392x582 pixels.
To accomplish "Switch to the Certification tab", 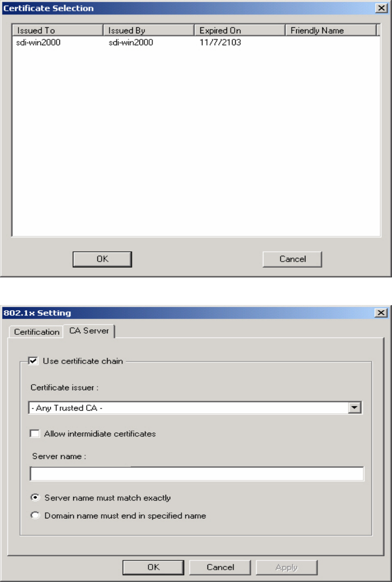I will pos(36,332).
